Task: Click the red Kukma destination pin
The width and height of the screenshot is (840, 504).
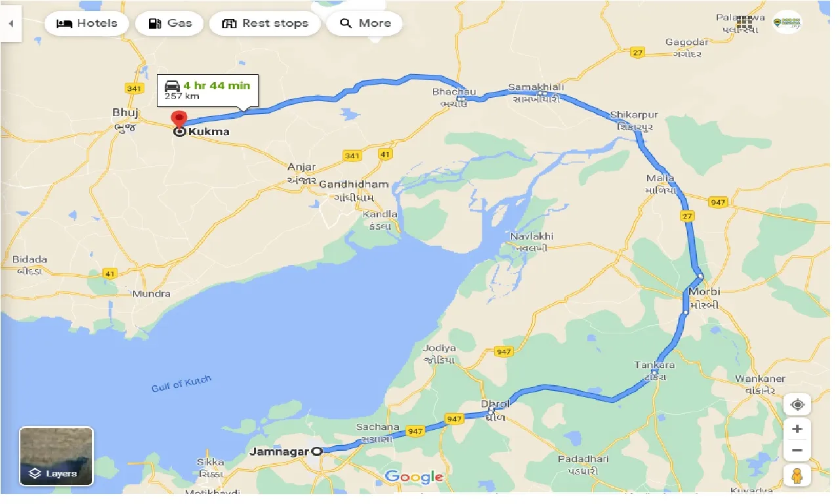Action: coord(178,120)
